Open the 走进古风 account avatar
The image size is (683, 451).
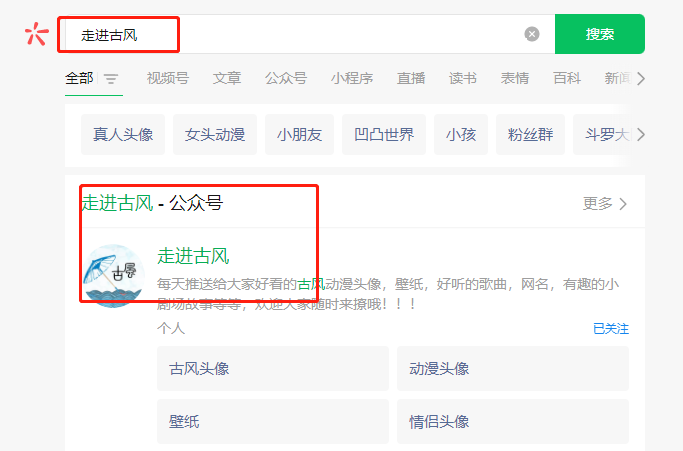pyautogui.click(x=113, y=275)
